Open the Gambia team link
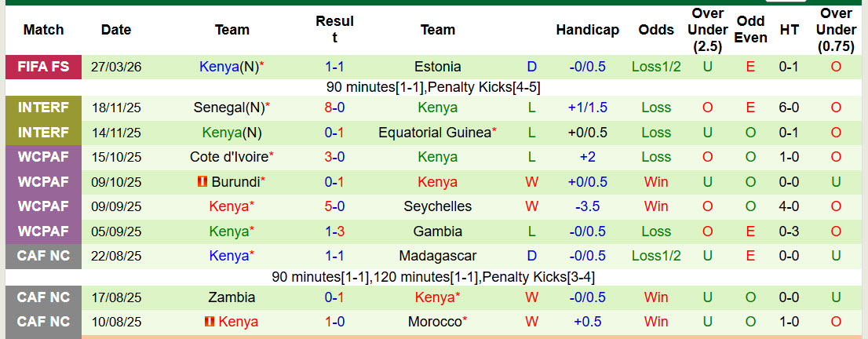This screenshot has width=868, height=339. (x=437, y=231)
